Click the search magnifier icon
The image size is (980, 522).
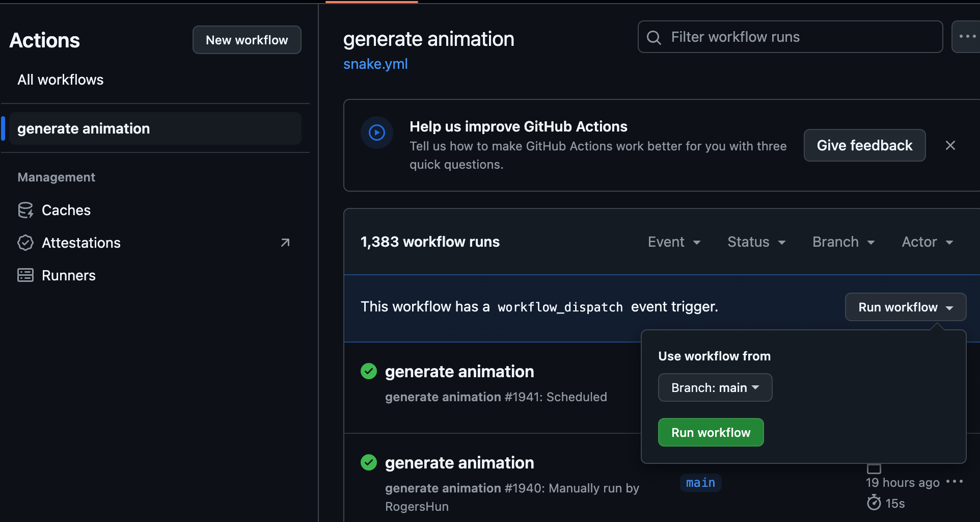click(x=654, y=37)
